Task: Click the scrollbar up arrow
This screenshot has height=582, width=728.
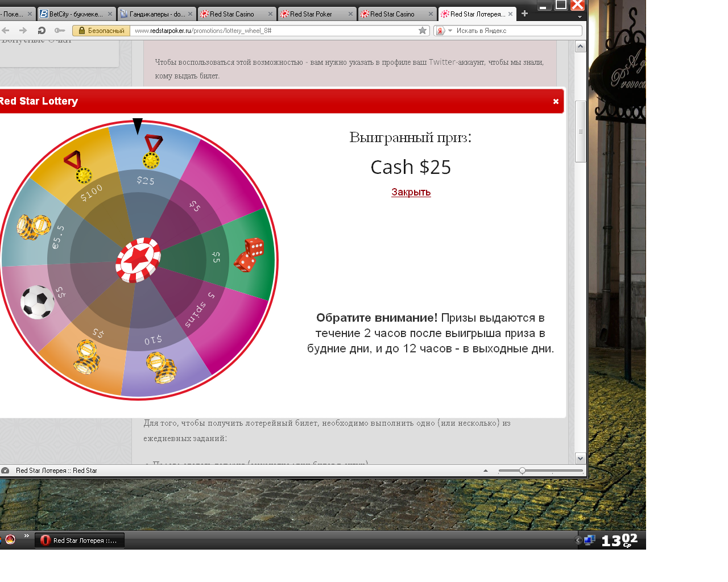Action: [x=581, y=47]
